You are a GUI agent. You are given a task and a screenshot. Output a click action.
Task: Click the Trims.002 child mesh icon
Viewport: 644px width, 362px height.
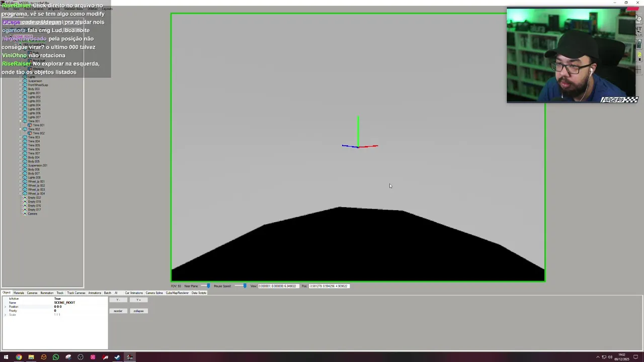click(x=30, y=133)
